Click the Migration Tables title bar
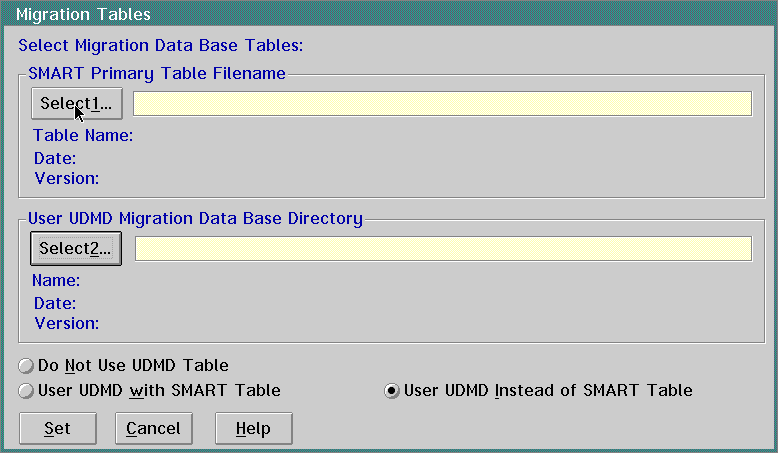The width and height of the screenshot is (778, 453). click(388, 15)
